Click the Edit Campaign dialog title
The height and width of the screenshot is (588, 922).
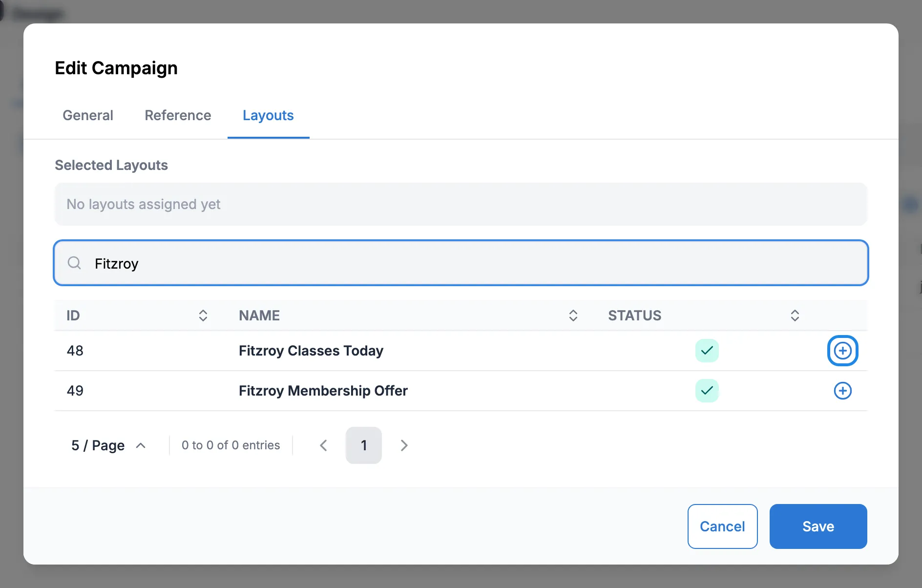coord(116,68)
